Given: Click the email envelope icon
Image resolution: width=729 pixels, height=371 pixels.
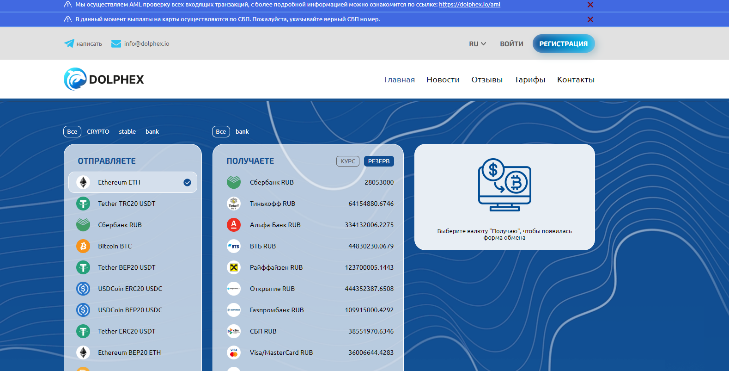Looking at the screenshot, I should [116, 44].
